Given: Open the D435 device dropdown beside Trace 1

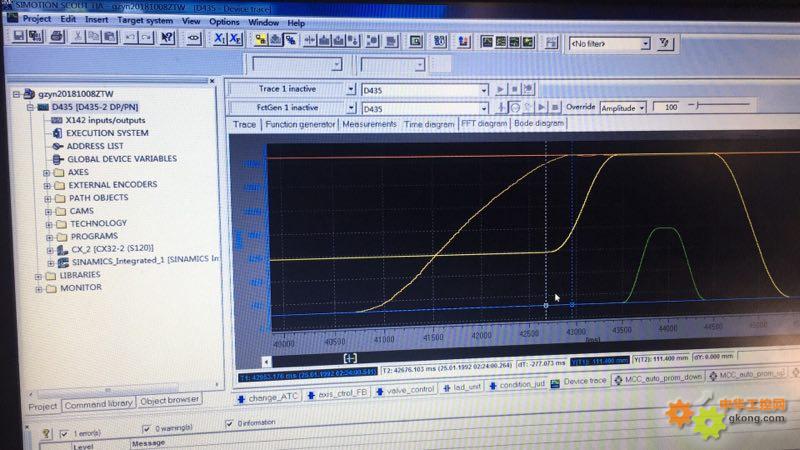Looking at the screenshot, I should [484, 90].
